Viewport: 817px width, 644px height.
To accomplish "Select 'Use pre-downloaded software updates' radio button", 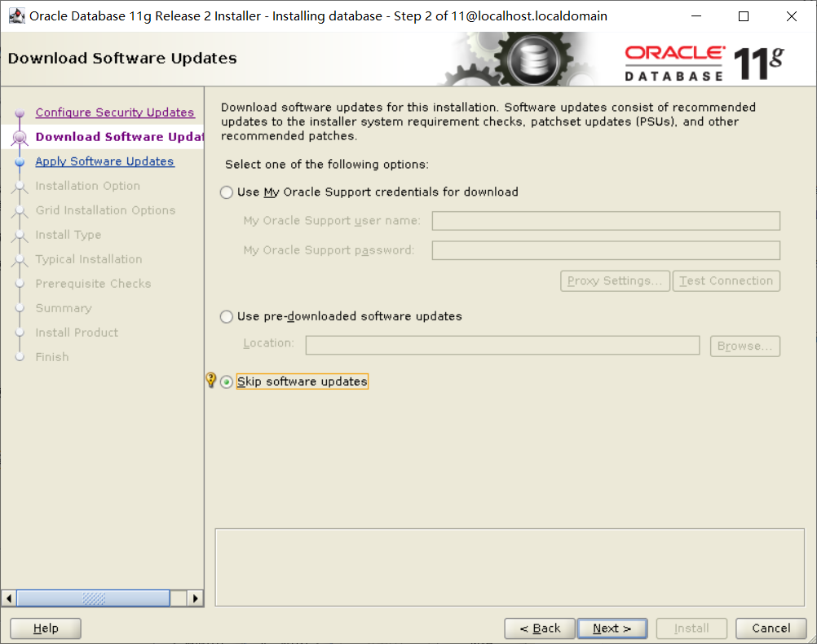I will 226,317.
